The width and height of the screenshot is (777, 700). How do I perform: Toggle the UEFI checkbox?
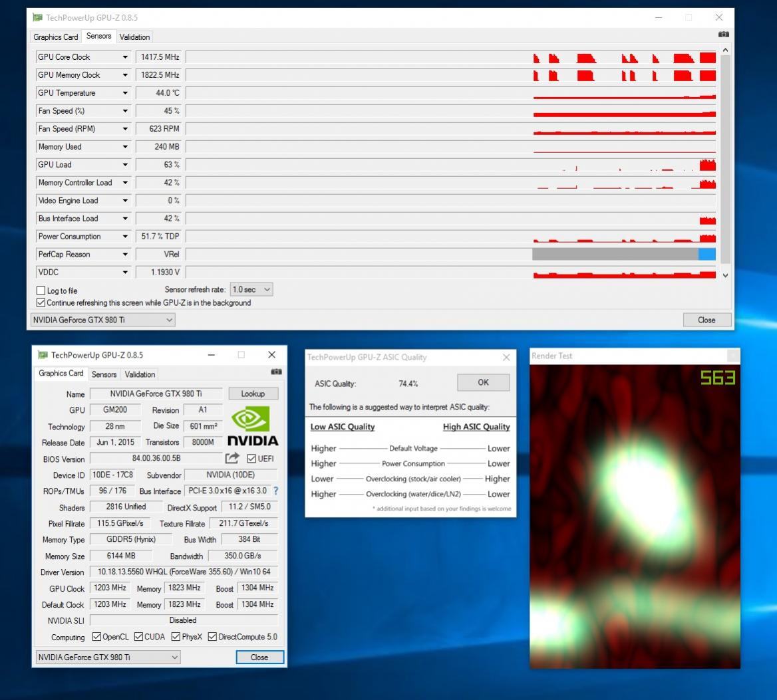click(251, 459)
